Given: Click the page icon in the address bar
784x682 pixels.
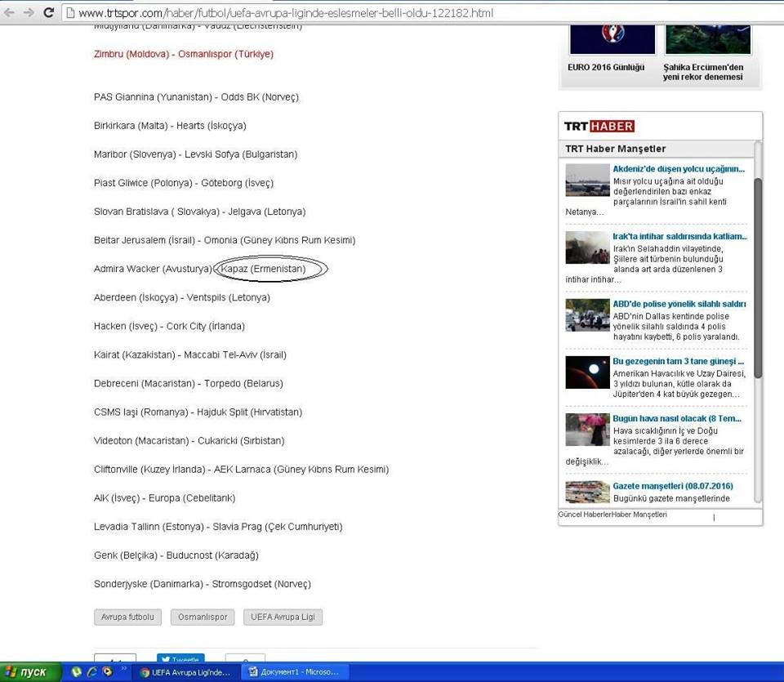Looking at the screenshot, I should tap(70, 13).
